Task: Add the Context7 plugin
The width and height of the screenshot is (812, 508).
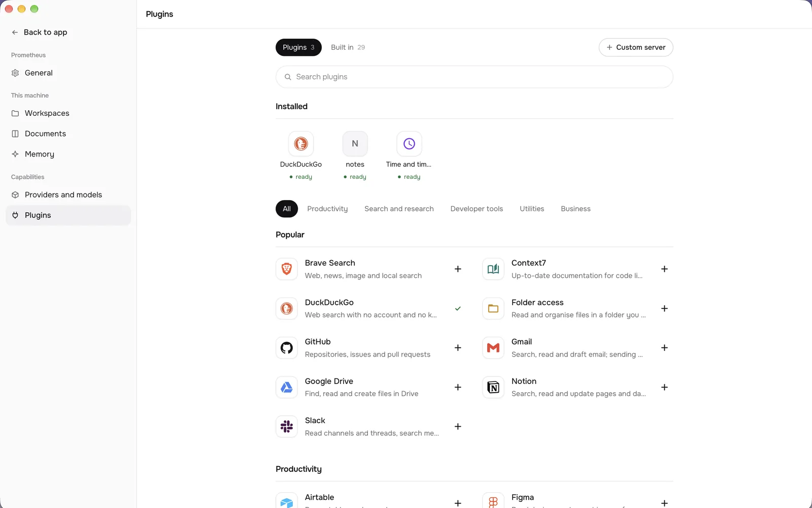Action: (664, 269)
